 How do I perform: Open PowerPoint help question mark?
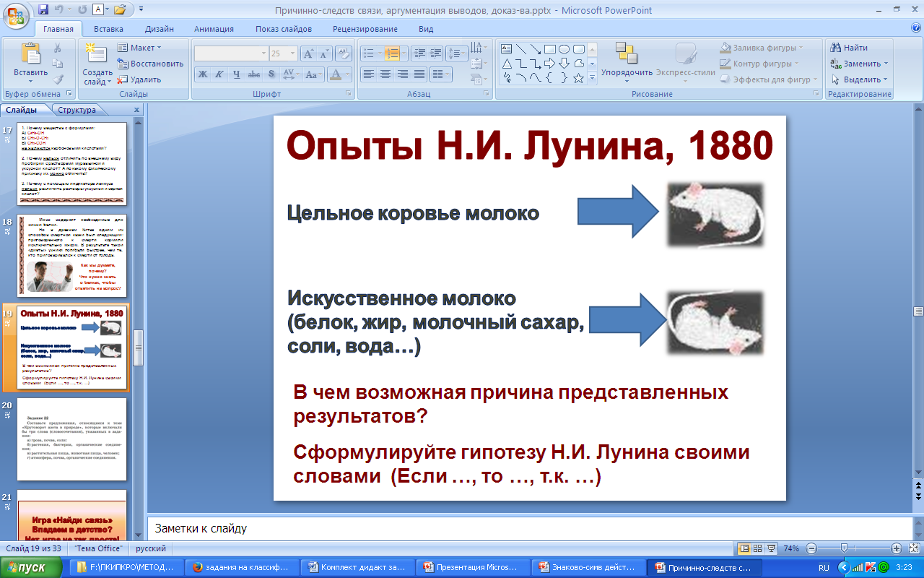(916, 28)
